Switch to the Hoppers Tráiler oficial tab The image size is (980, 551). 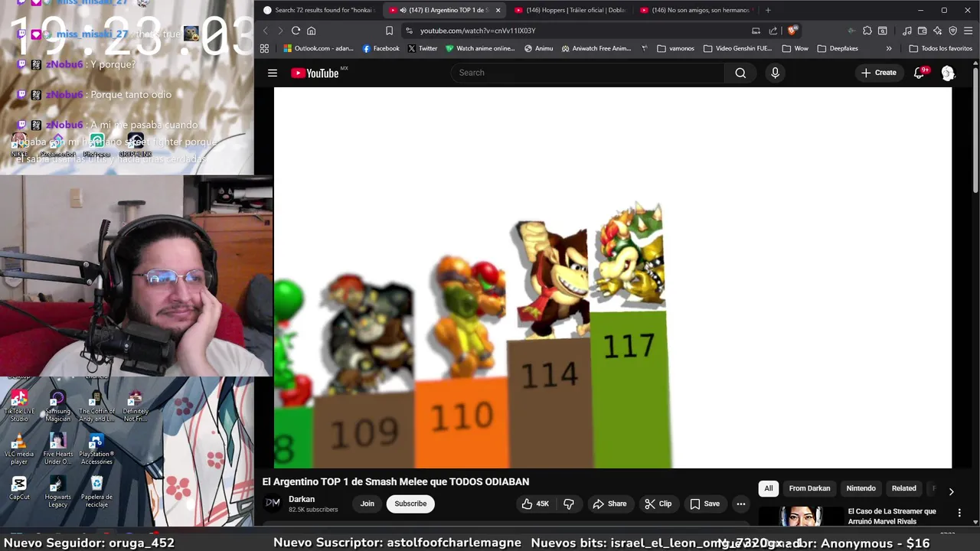(570, 10)
